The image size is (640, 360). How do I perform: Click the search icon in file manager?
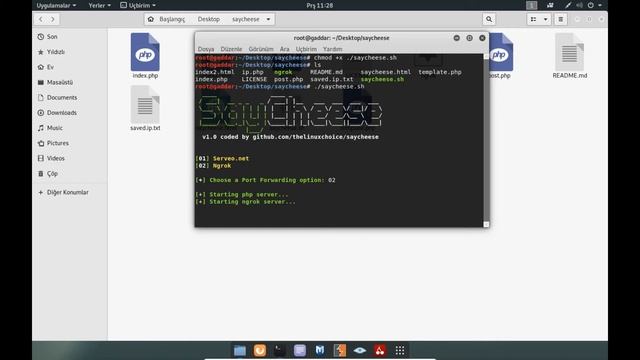tap(489, 19)
